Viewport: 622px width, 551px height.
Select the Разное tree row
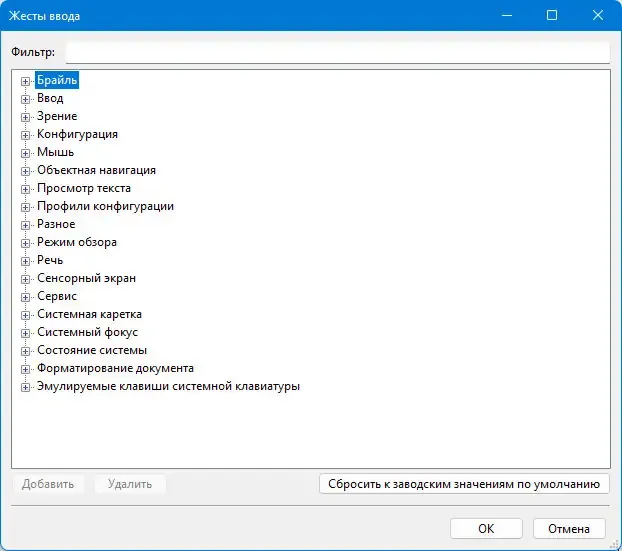point(56,224)
